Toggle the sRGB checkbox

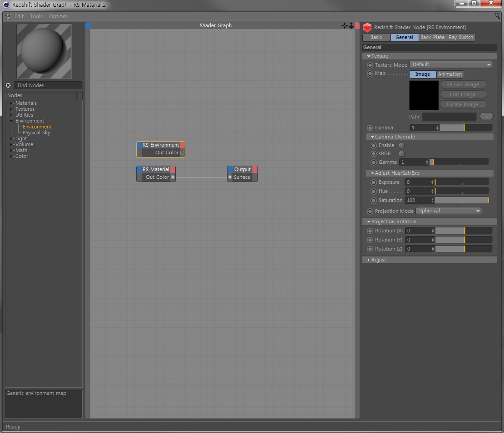click(401, 154)
